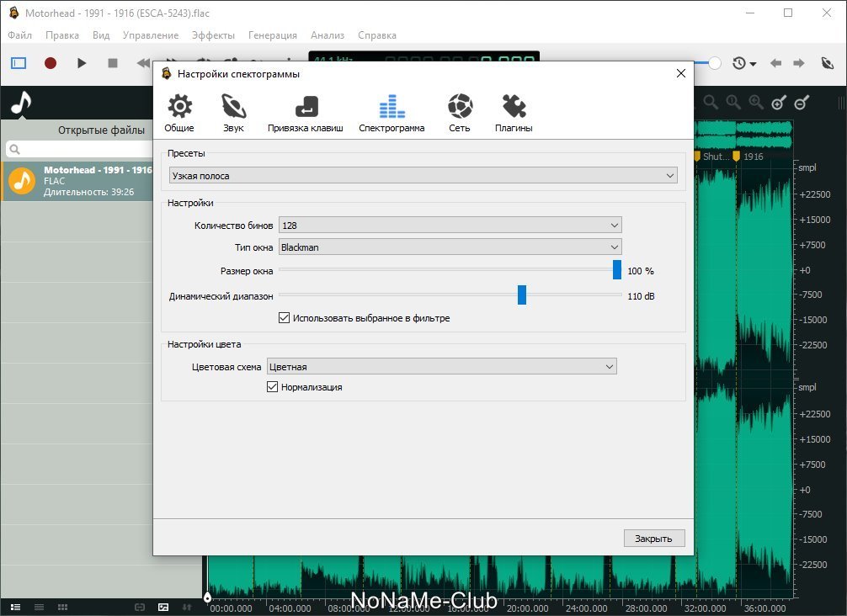Image resolution: width=847 pixels, height=616 pixels.
Task: Open the key bindings (Привязка клавиш) tab
Action: (x=305, y=113)
